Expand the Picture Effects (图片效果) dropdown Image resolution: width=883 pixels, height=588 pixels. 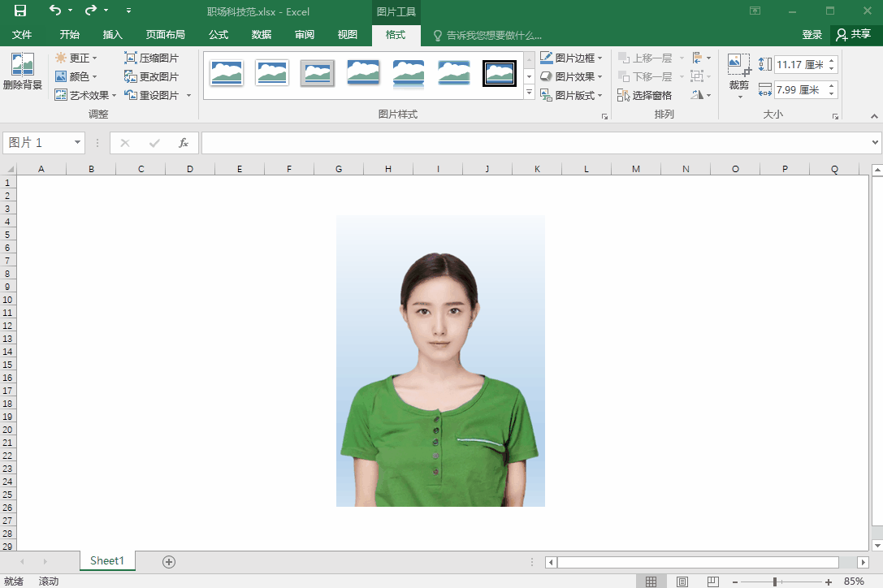(x=599, y=77)
